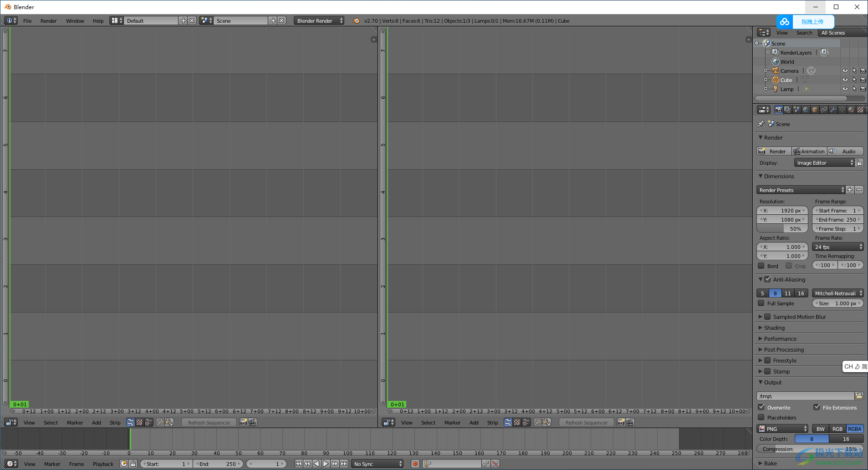Uncheck the Overwrite output checkbox
The height and width of the screenshot is (470, 868).
click(x=761, y=407)
